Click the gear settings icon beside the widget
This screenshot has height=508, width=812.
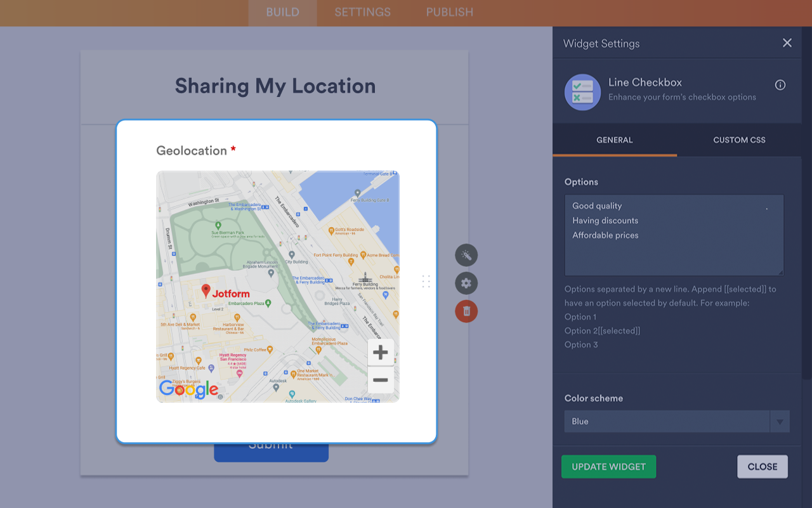pyautogui.click(x=466, y=283)
